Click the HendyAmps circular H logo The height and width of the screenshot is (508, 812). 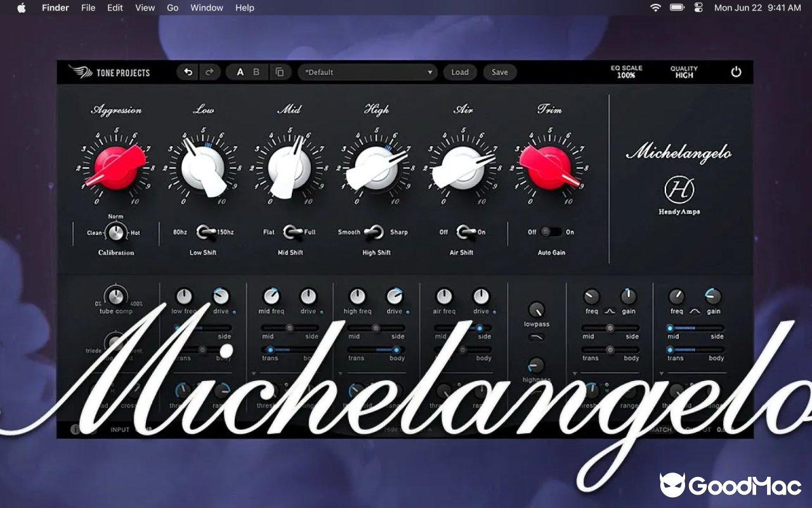click(x=679, y=189)
